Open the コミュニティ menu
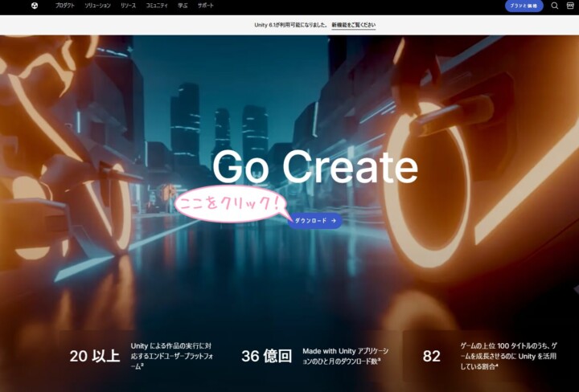Image resolution: width=579 pixels, height=392 pixels. [157, 6]
